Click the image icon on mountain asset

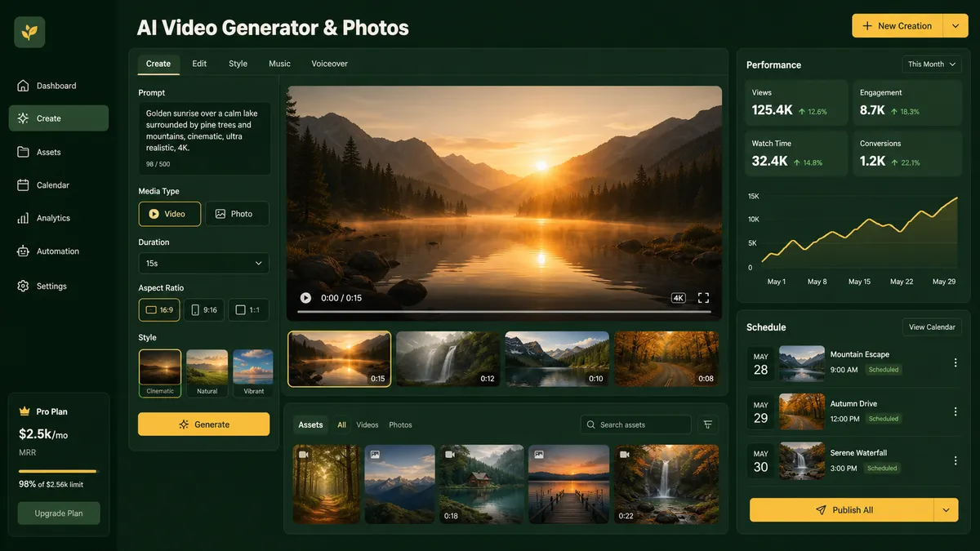(375, 455)
